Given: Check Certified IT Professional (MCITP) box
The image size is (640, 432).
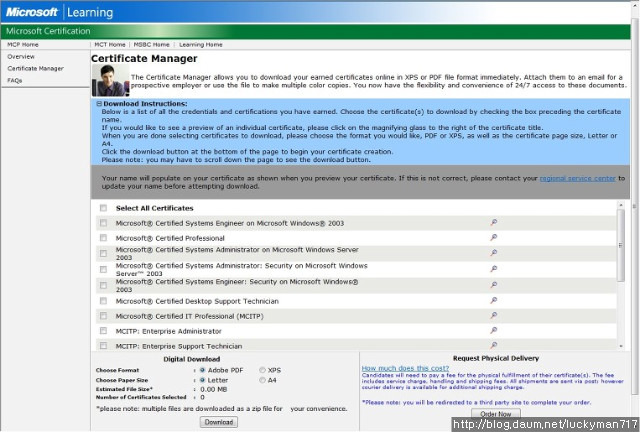Looking at the screenshot, I should pos(103,316).
